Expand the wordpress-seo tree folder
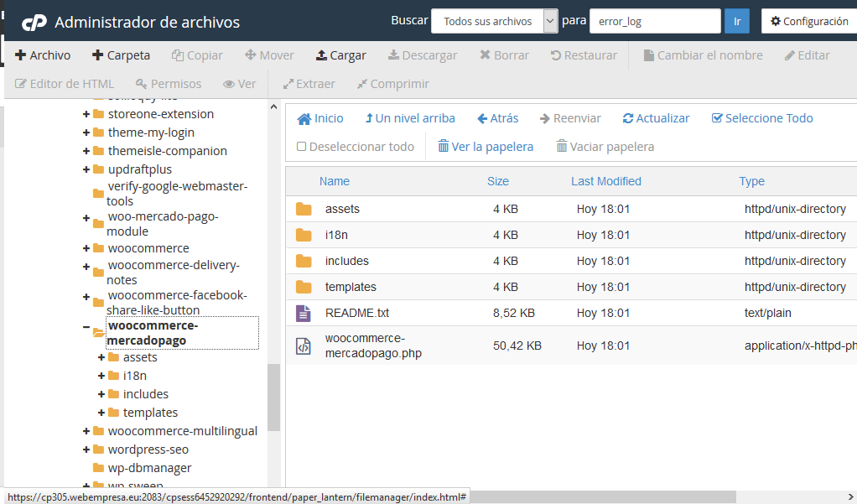Screen dimensions: 857x504 86,449
